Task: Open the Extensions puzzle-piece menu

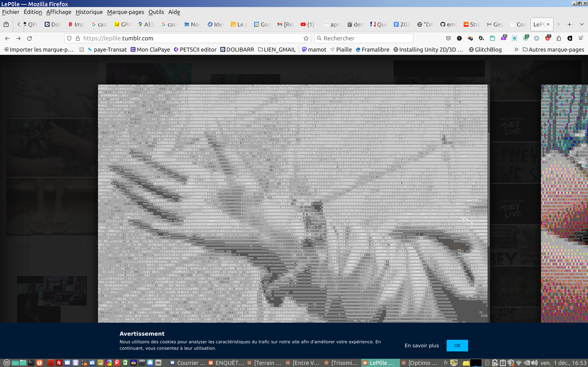Action: pyautogui.click(x=559, y=38)
